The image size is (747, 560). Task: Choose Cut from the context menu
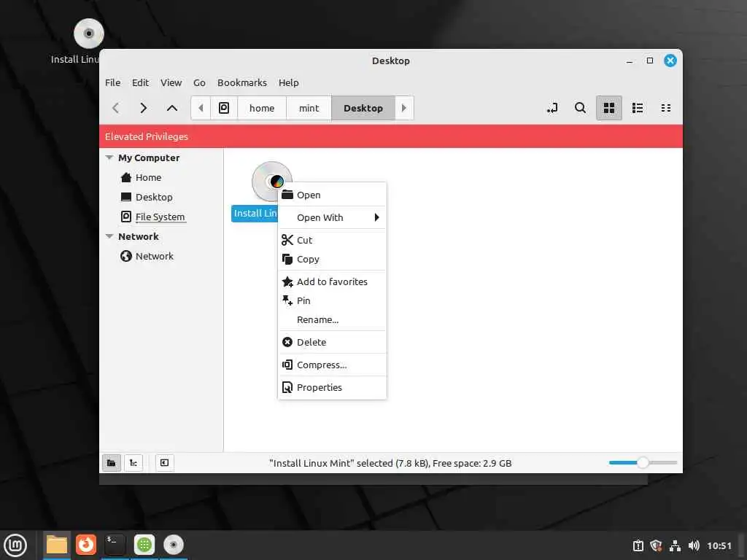[332, 240]
